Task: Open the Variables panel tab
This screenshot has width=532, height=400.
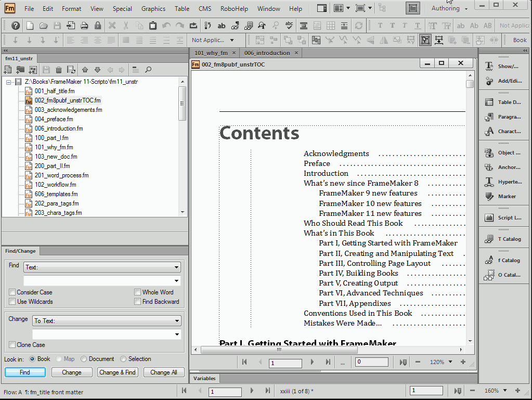Action: pyautogui.click(x=204, y=378)
